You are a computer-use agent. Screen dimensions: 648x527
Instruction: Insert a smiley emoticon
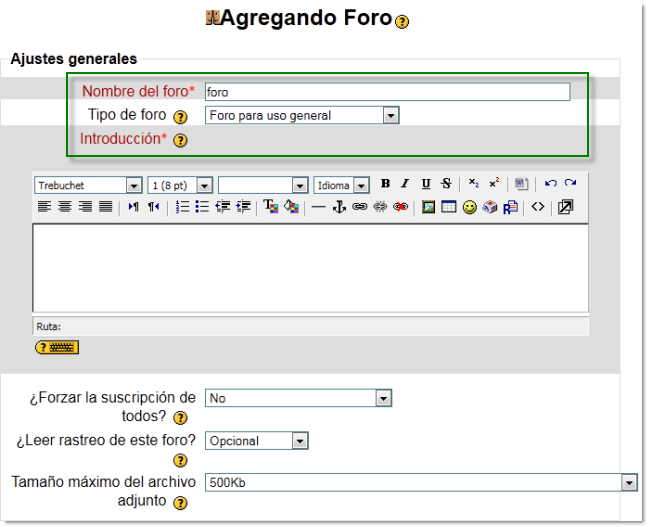[x=469, y=207]
